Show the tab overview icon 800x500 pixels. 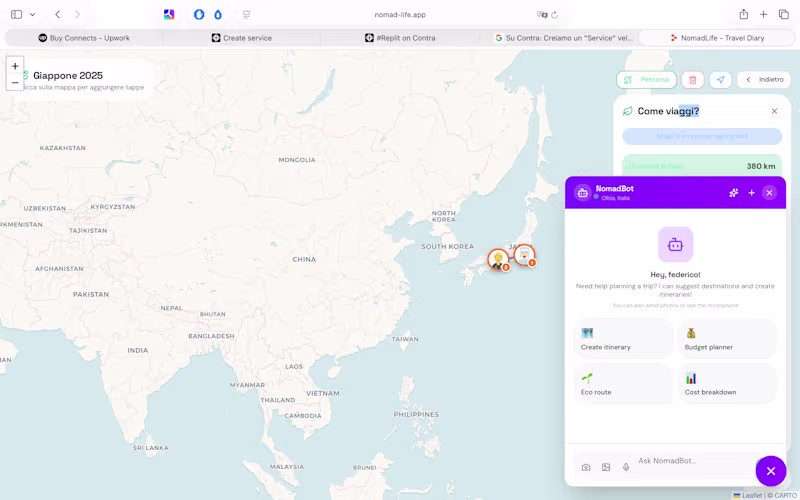point(784,14)
